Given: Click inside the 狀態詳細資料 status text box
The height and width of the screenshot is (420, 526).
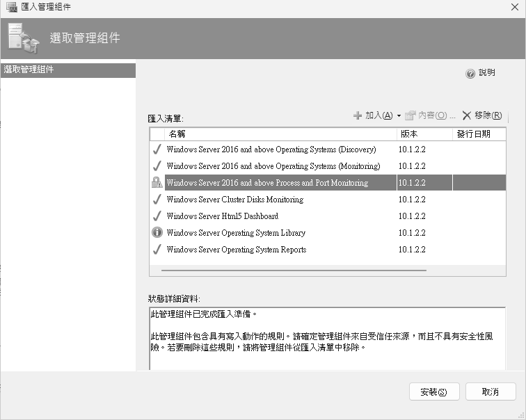Looking at the screenshot, I should click(328, 339).
